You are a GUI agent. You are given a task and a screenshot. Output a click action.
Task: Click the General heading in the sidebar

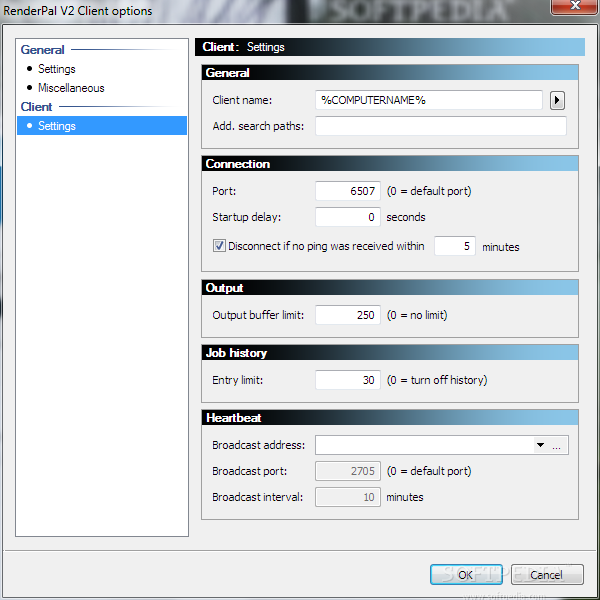click(x=42, y=50)
